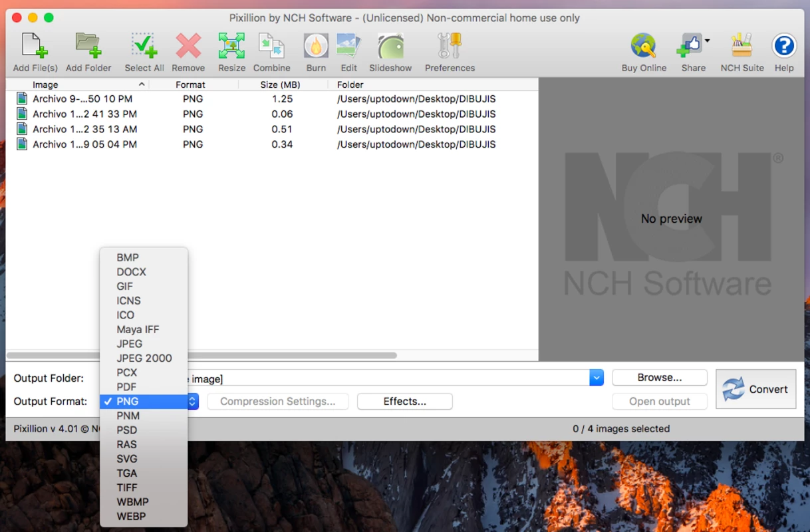
Task: Click the horizontal scrollbar under the file list
Action: point(202,356)
